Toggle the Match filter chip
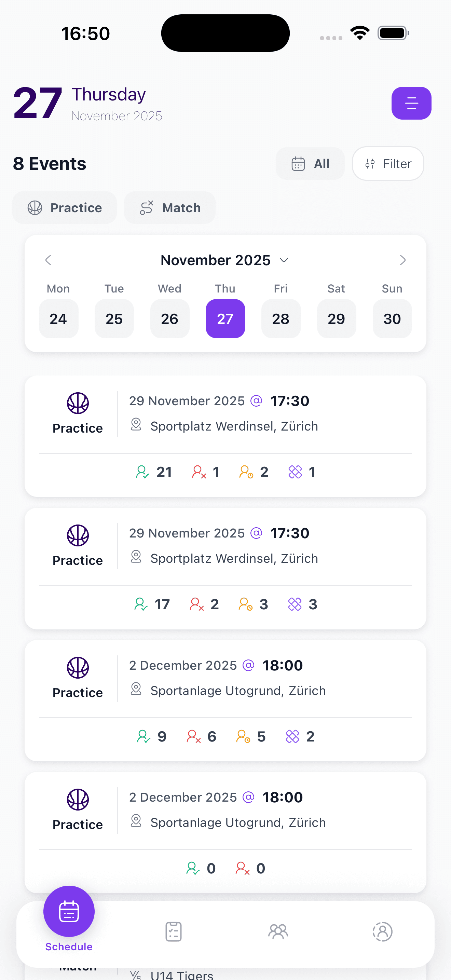The height and width of the screenshot is (980, 451). pos(170,208)
